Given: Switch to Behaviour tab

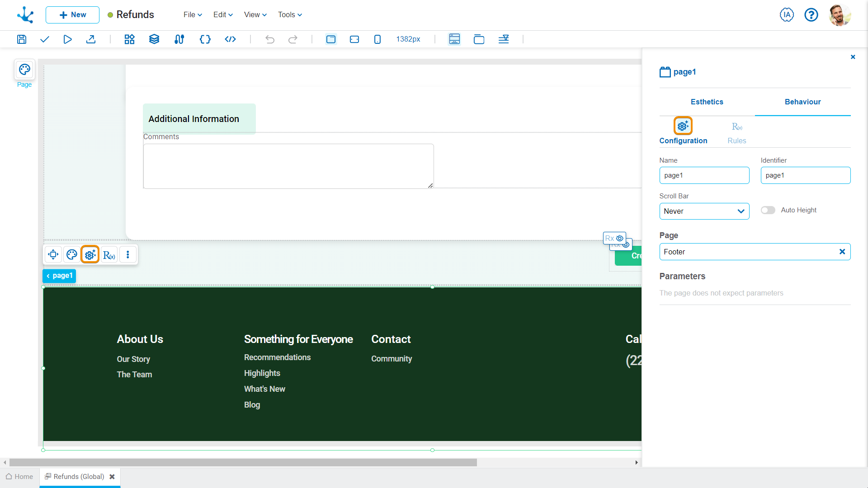Looking at the screenshot, I should 802,102.
